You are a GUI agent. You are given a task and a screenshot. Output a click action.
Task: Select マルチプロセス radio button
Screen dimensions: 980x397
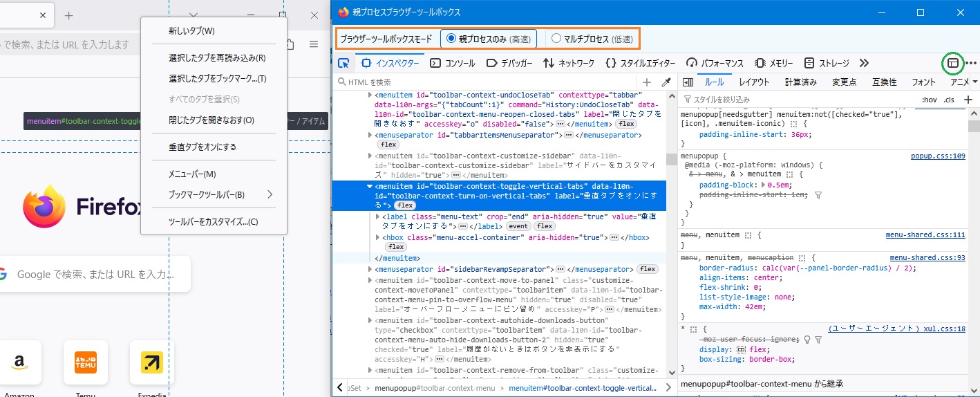[x=556, y=39]
